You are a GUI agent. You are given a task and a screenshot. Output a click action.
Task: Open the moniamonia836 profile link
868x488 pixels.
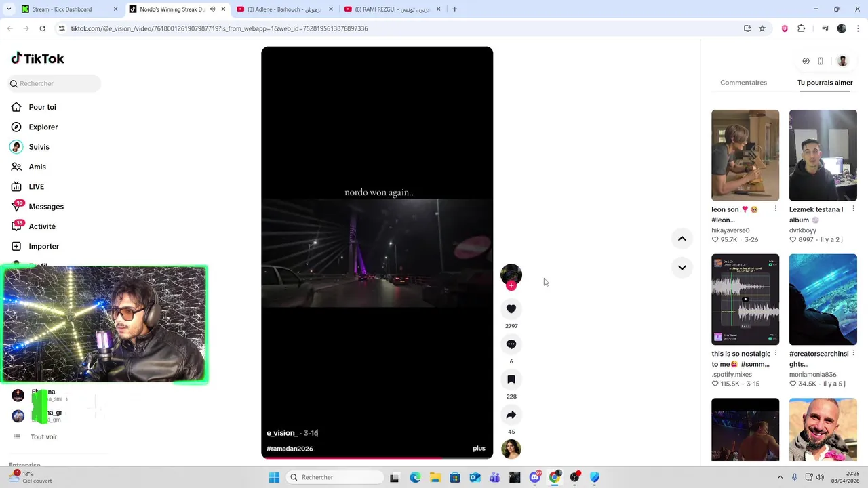point(813,374)
